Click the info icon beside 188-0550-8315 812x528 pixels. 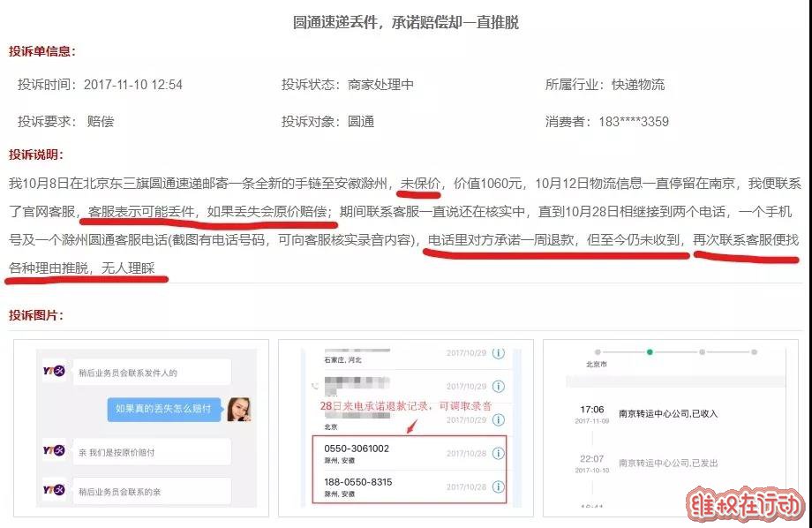[498, 487]
